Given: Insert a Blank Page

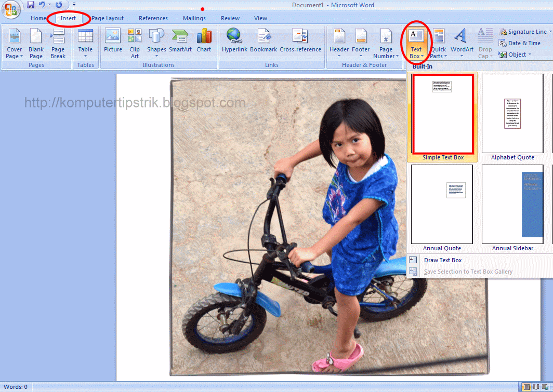Looking at the screenshot, I should (x=36, y=43).
